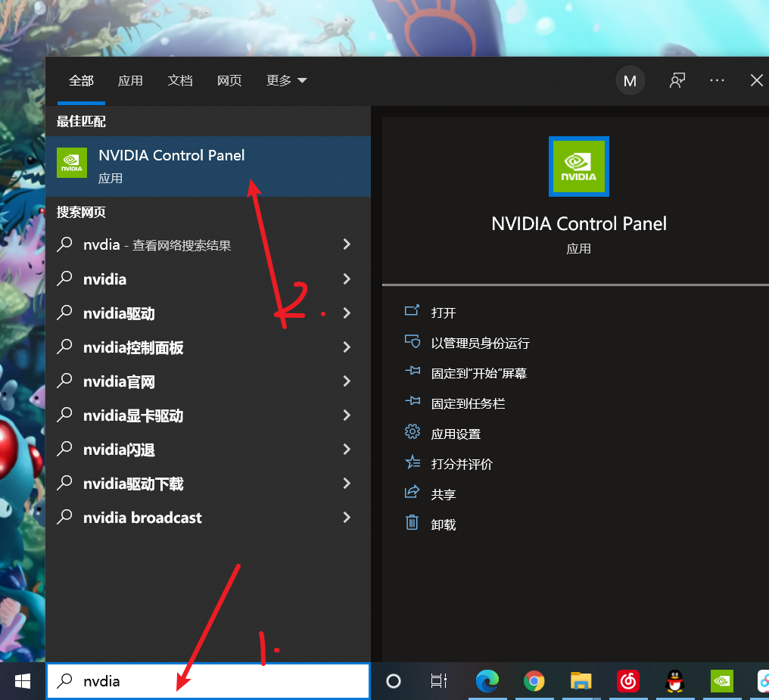Open QQ penguin on the taskbar
Screen dimensions: 769x700
tap(675, 681)
